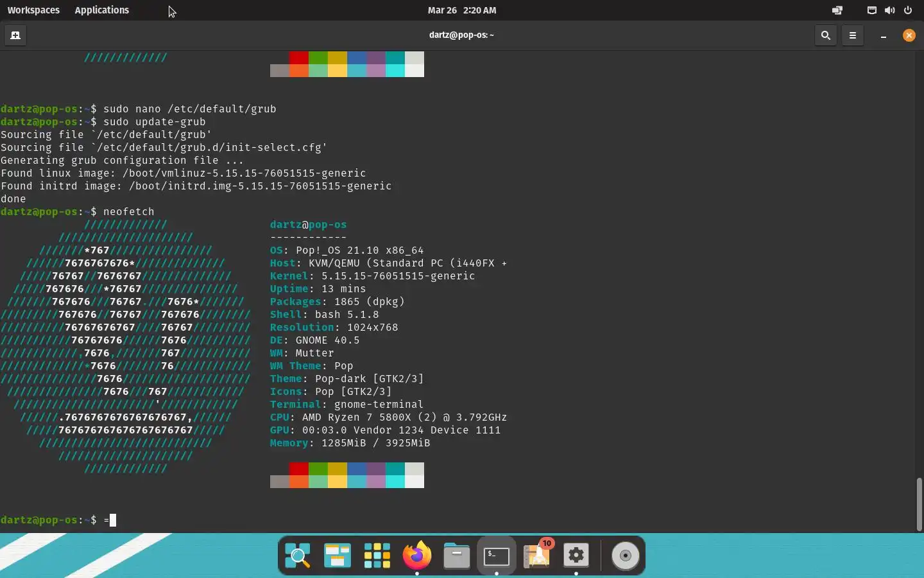Click the 'Uptime: 13 mins' line

coord(318,289)
